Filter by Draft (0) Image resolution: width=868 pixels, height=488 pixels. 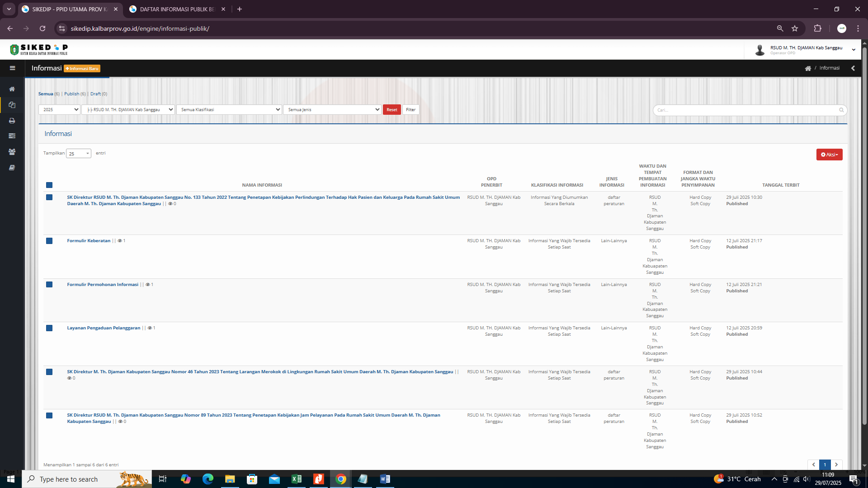(99, 94)
